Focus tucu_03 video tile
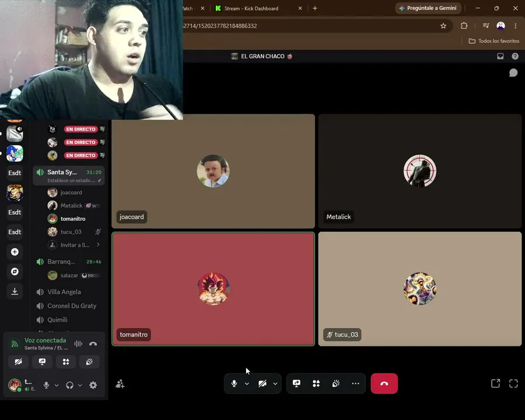This screenshot has width=525, height=420. point(420,289)
